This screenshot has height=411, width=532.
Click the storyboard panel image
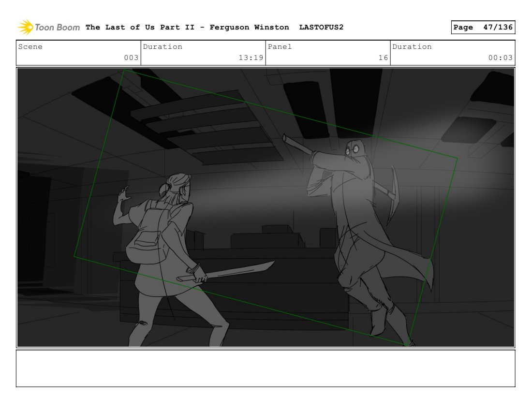[x=266, y=207]
